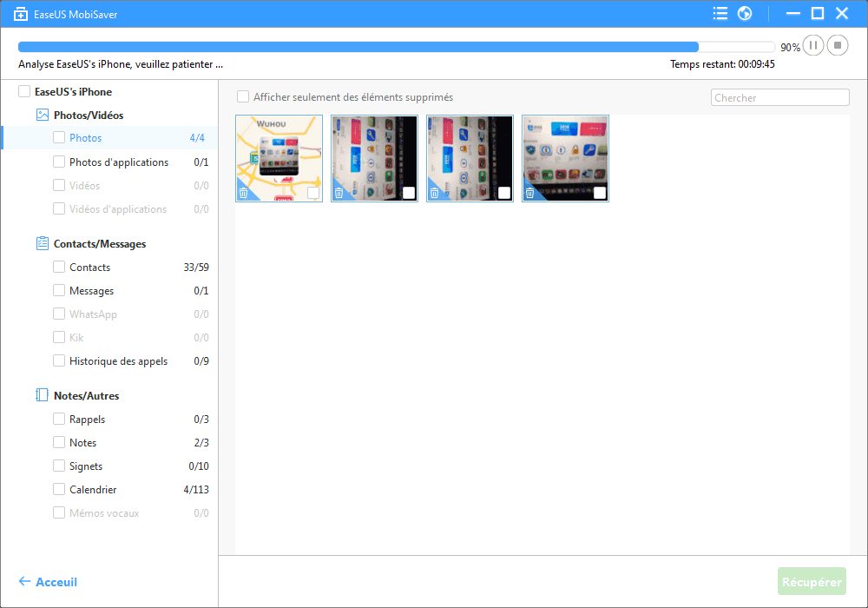Pause the iPhone analysis scan
The image size is (868, 608).
[x=812, y=45]
